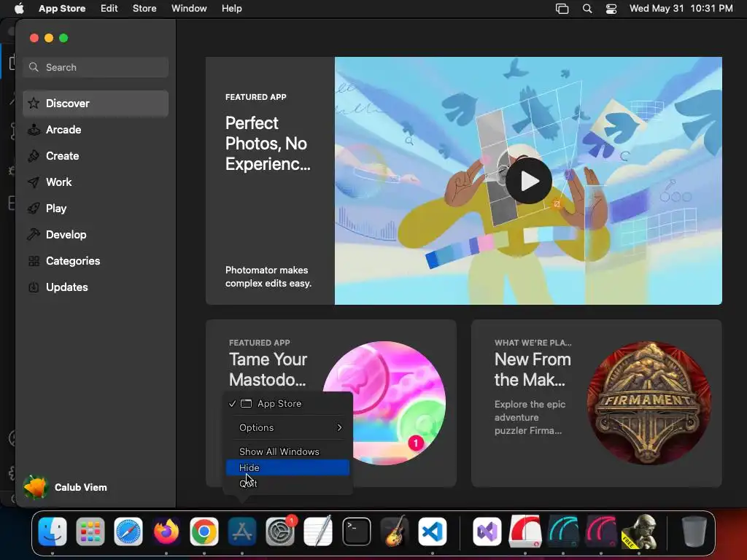Open the Create section
Image resolution: width=747 pixels, height=560 pixels.
click(x=96, y=156)
